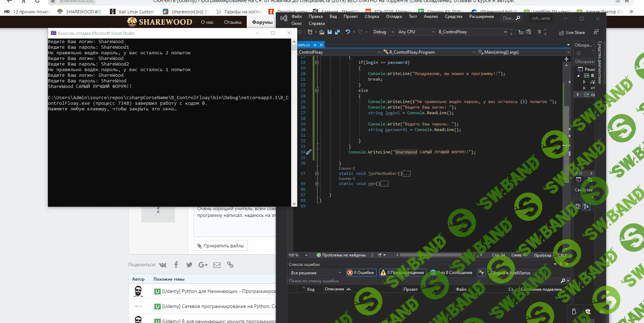Screen dimensions: 644x323
Task: Share the thread via the VK icon
Action: click(163, 265)
